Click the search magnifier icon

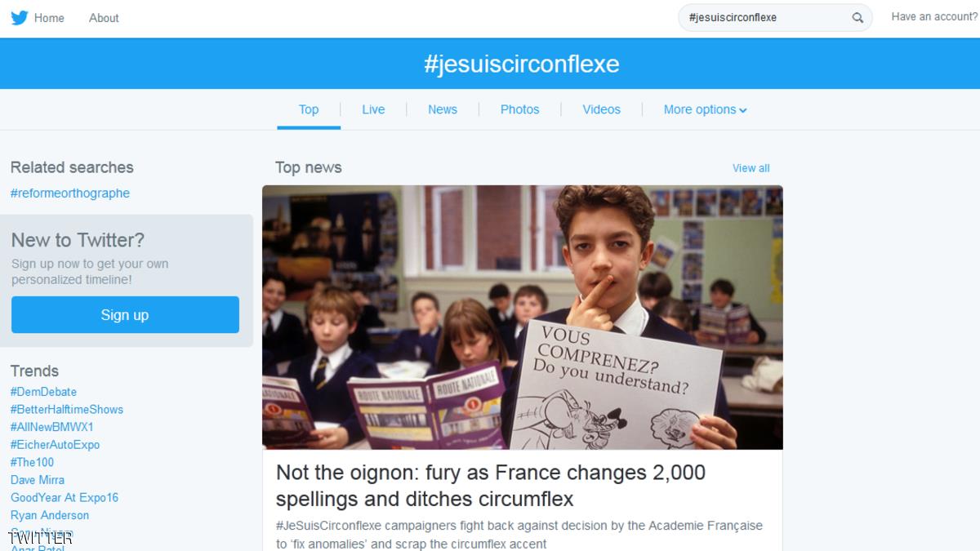[857, 18]
